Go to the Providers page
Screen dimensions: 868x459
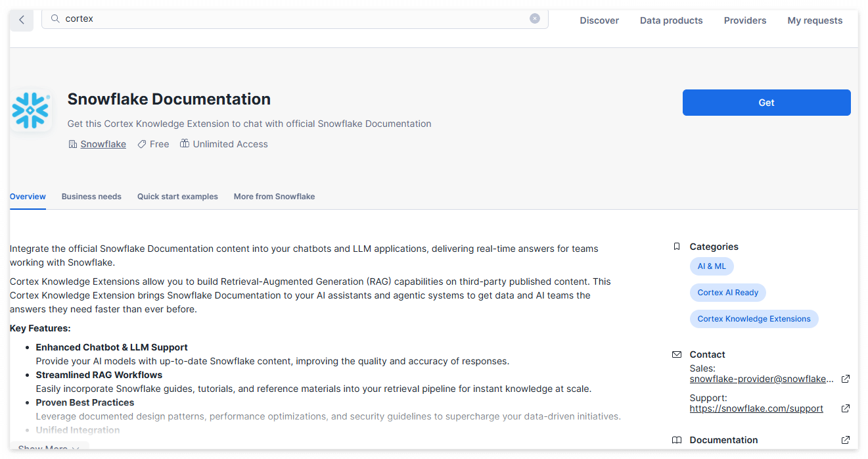click(745, 20)
